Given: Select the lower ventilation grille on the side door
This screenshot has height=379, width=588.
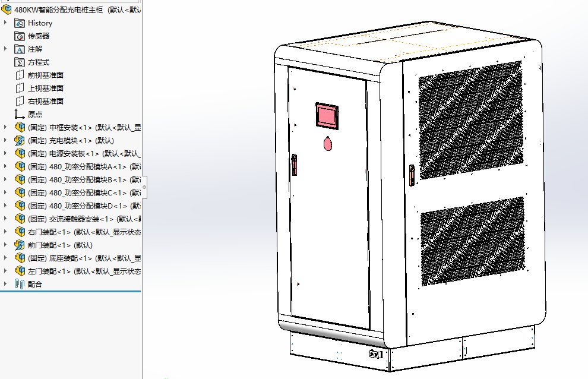Looking at the screenshot, I should [x=473, y=241].
